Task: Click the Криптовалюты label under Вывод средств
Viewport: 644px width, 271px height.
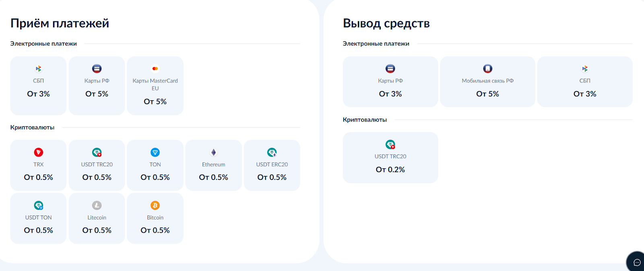Action: coord(365,120)
